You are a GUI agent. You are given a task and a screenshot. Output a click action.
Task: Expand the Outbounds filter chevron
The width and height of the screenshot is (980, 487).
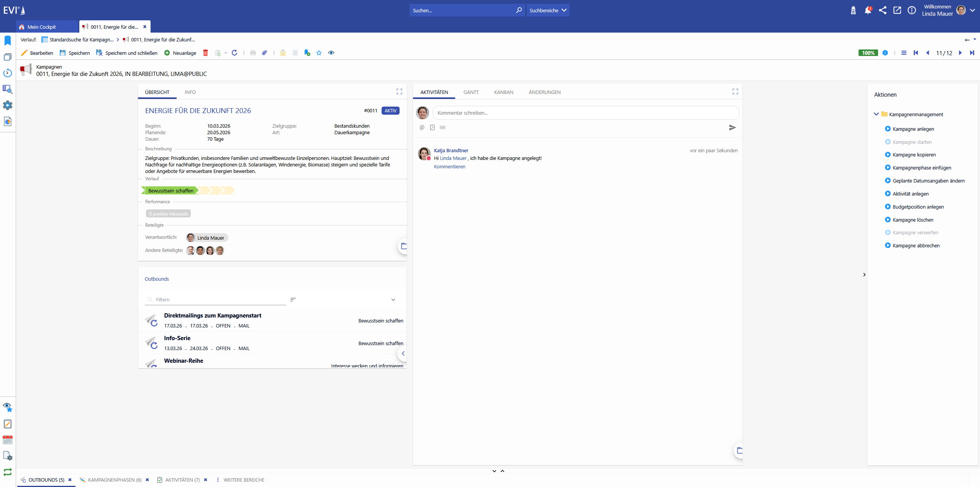pyautogui.click(x=393, y=300)
